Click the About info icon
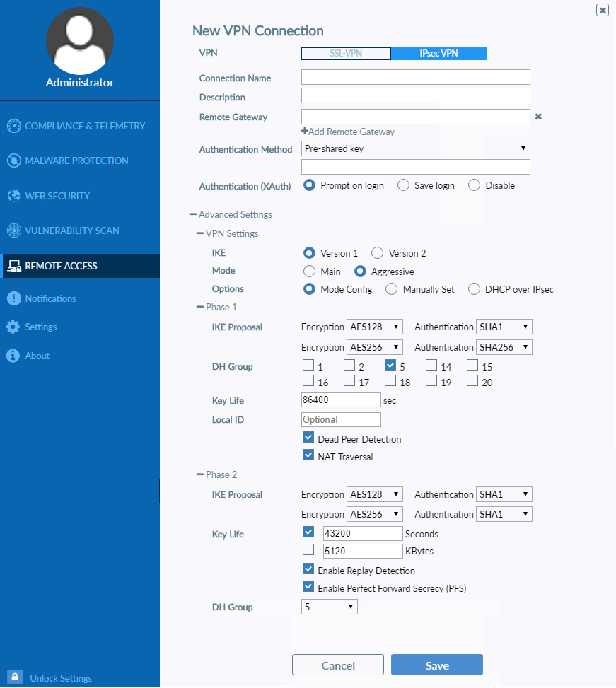This screenshot has width=616, height=688. [x=37, y=356]
